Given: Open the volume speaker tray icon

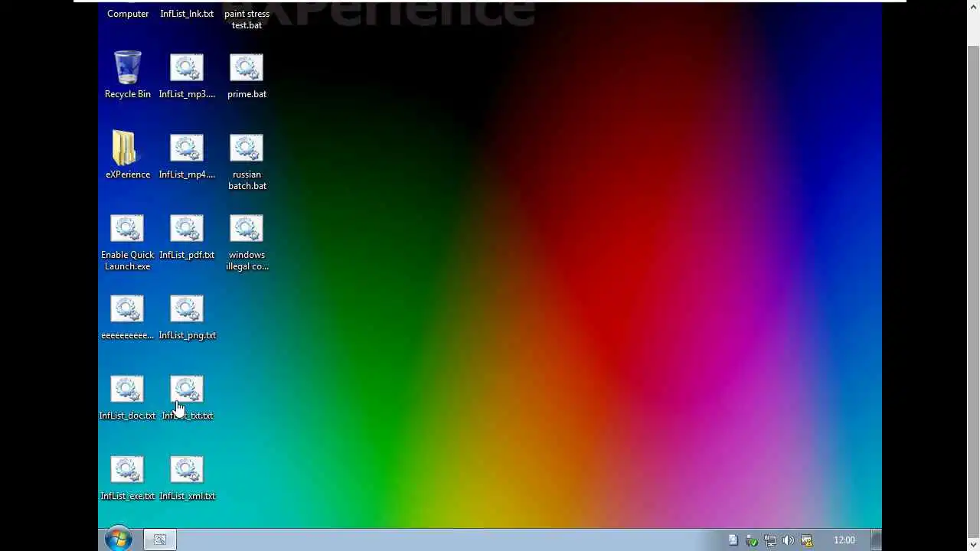Looking at the screenshot, I should (788, 540).
